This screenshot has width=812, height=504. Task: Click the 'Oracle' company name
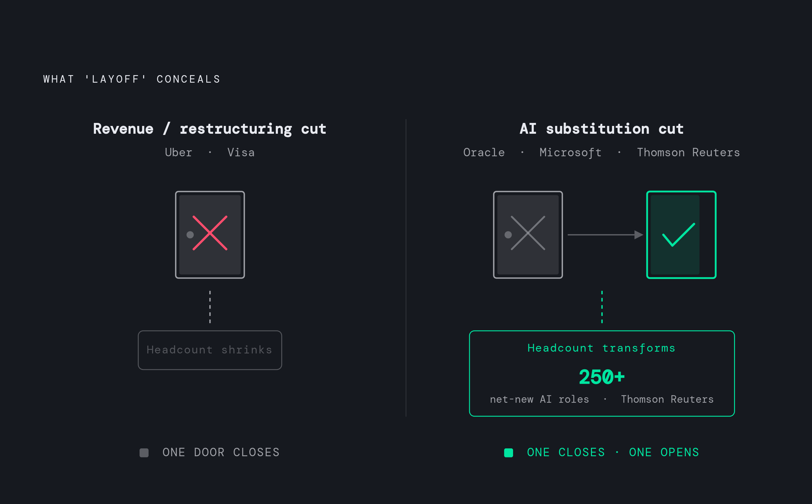[484, 152]
